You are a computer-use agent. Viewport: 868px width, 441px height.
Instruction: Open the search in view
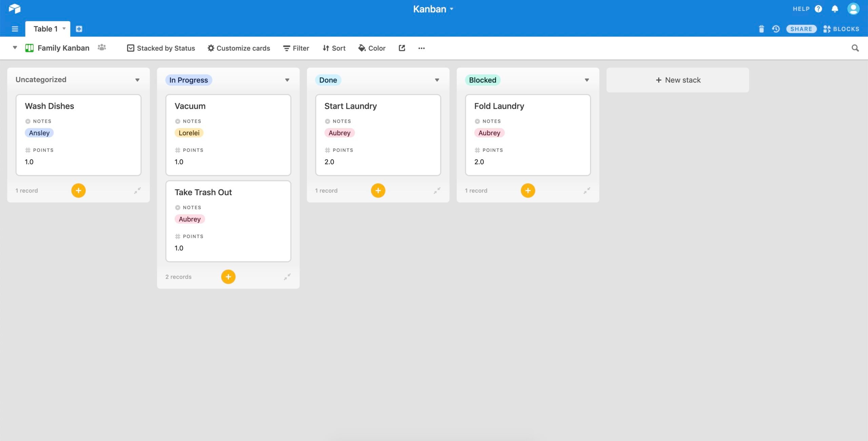[x=854, y=48]
